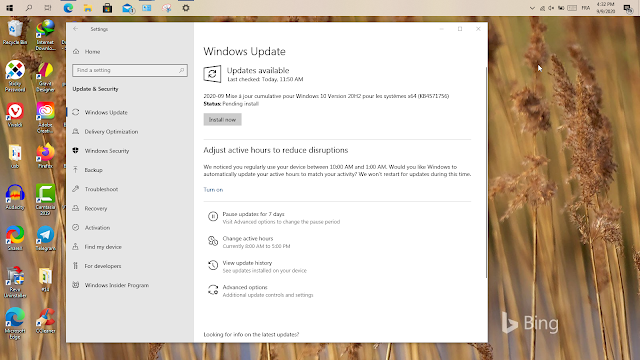
Task: Click the Updates available refresh icon
Action: [212, 74]
